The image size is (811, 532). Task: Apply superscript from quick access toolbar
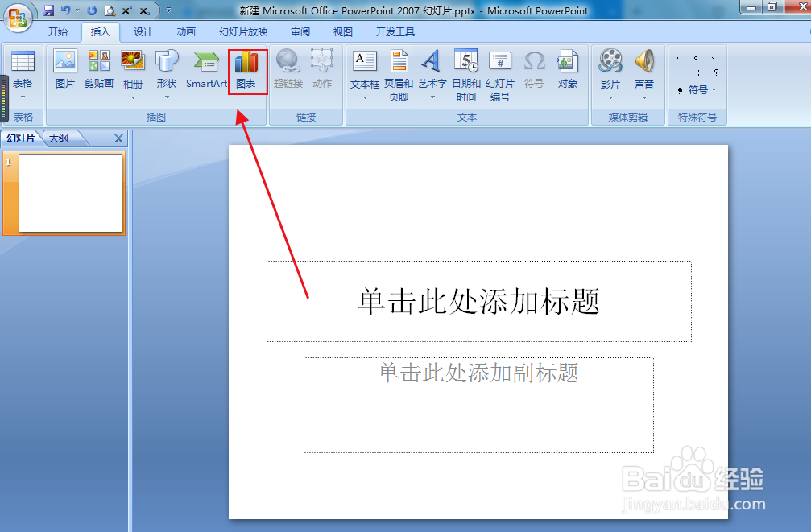[x=127, y=10]
